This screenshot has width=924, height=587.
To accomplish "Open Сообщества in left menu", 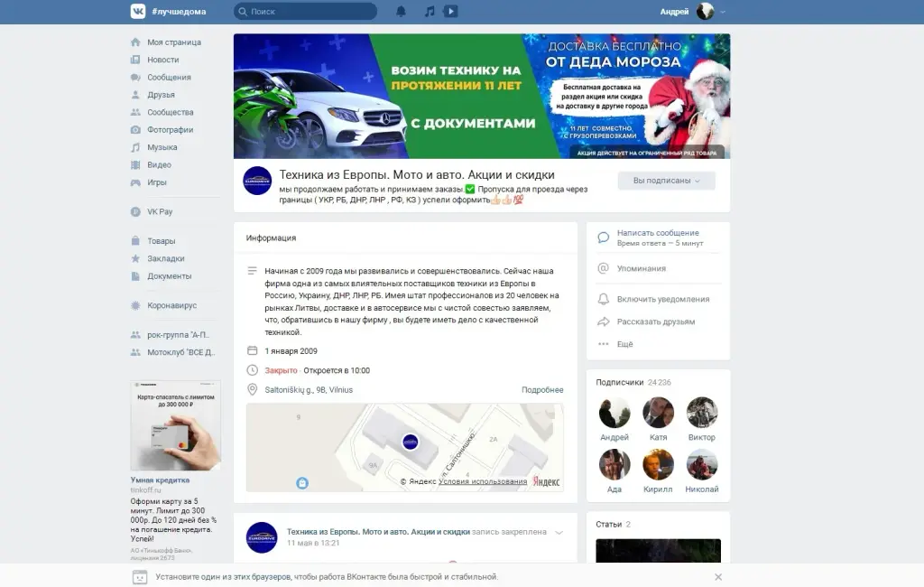I will (x=171, y=112).
